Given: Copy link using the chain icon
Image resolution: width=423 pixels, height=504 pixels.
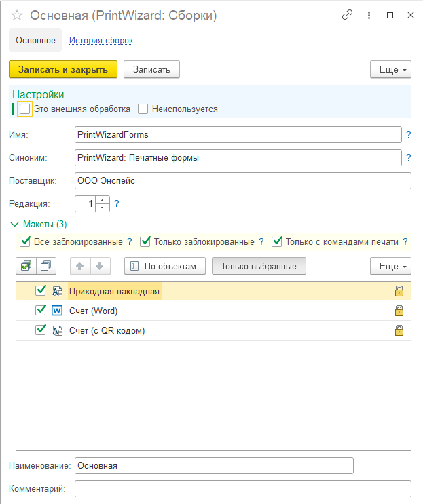Looking at the screenshot, I should [347, 15].
